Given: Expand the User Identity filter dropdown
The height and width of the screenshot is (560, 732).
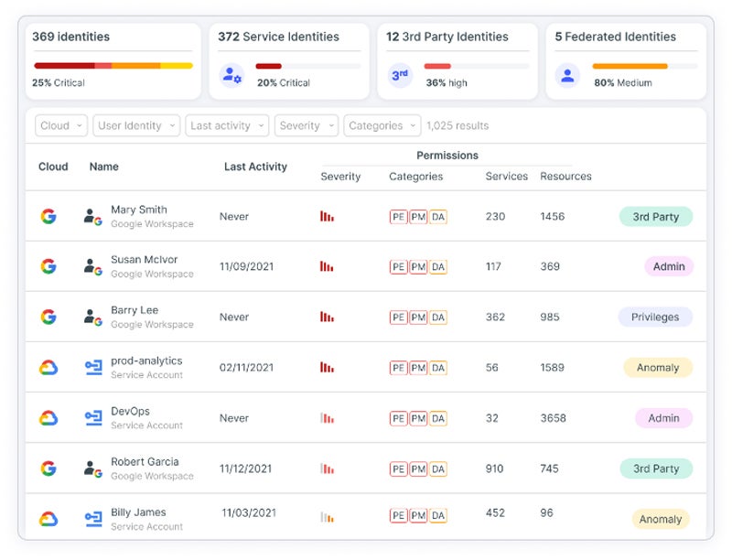Looking at the screenshot, I should [136, 126].
